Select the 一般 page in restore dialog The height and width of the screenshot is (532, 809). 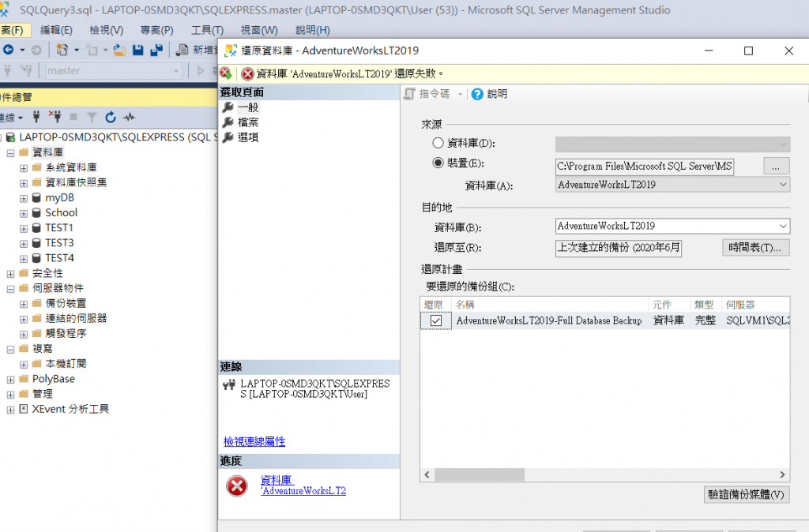[x=248, y=107]
